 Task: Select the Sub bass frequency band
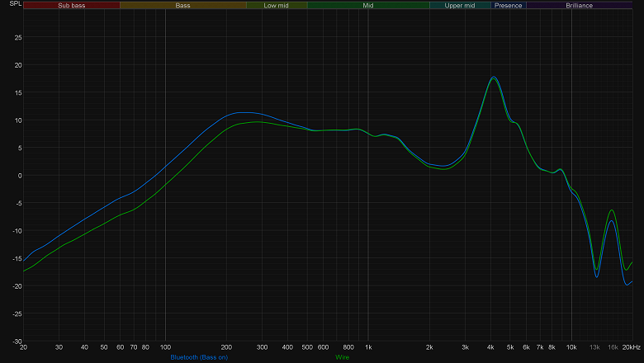(72, 5)
